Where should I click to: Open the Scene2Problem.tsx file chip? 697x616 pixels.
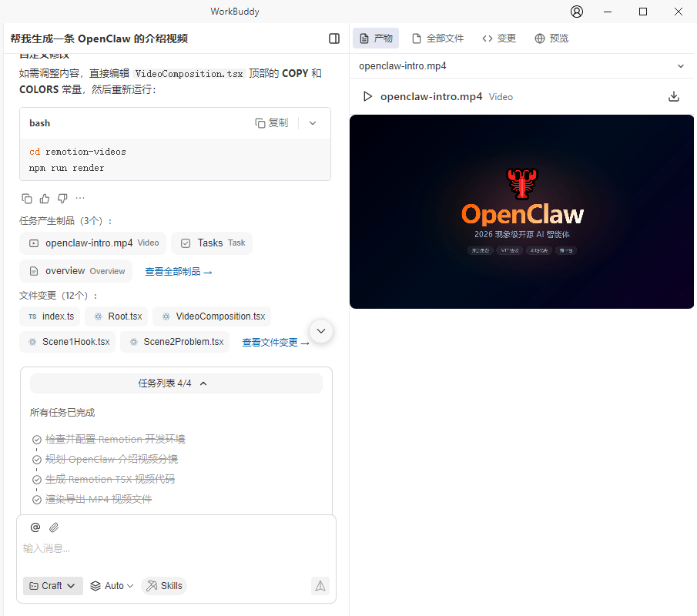click(x=175, y=342)
